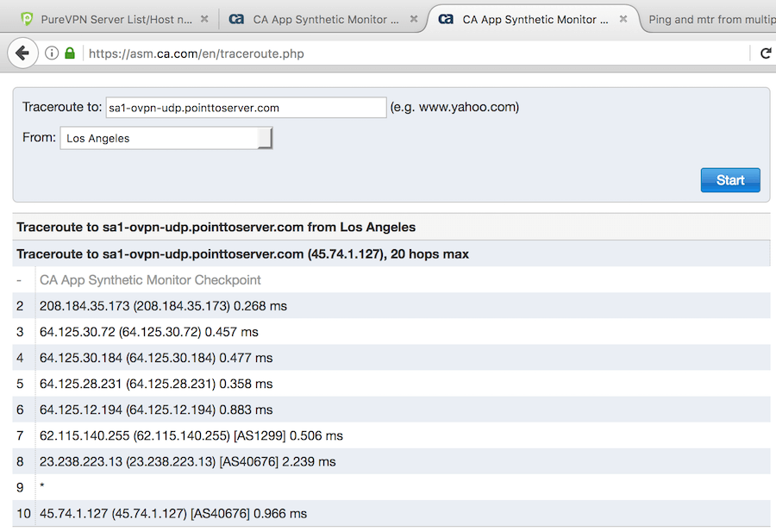Image resolution: width=776 pixels, height=532 pixels.
Task: Select hop 9 asterisk row
Action: click(x=391, y=487)
